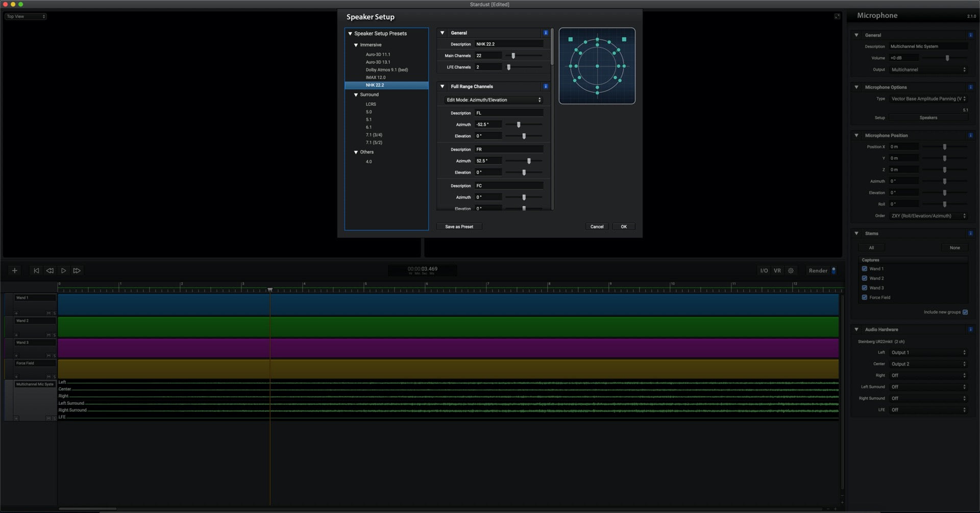
Task: Solo the Force Field track
Action: [54, 377]
